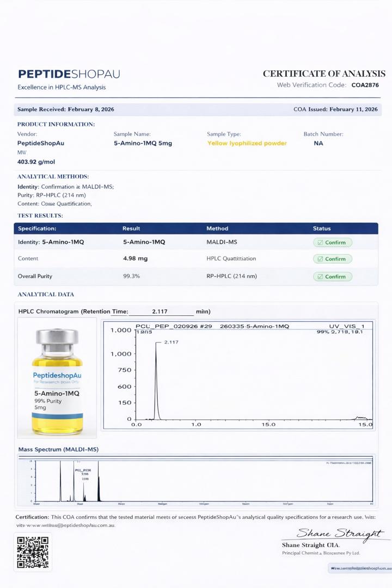This screenshot has width=392, height=588.
Task: Click the sample name '5-Amino-1MQ 5mg'
Action: tap(143, 143)
